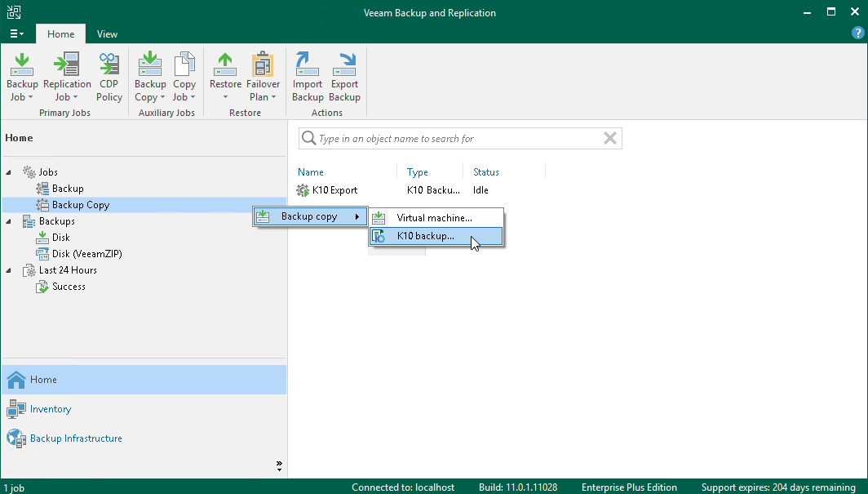
Task: Click the Virtual machine submenu icon
Action: click(x=379, y=218)
